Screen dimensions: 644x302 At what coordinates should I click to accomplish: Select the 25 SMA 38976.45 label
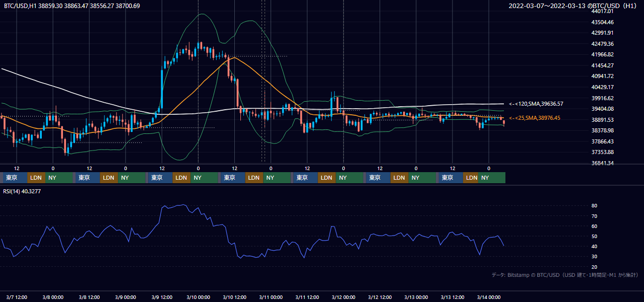[x=534, y=118]
